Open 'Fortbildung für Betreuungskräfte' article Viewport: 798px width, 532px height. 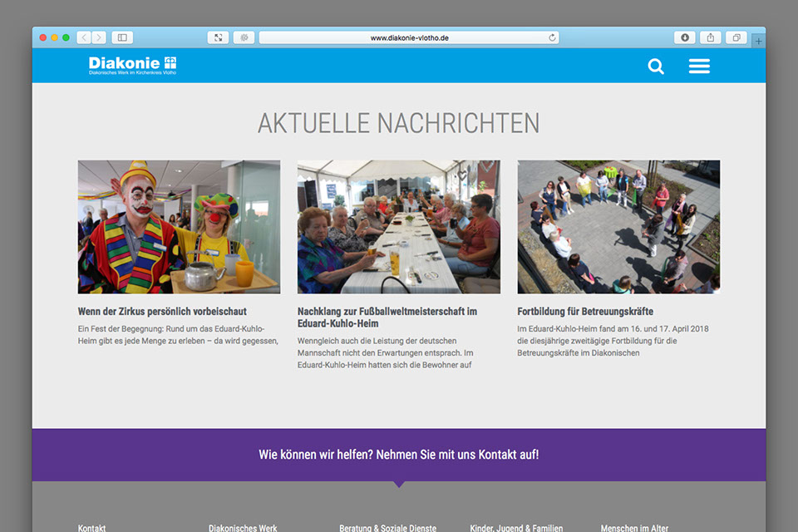tap(585, 312)
